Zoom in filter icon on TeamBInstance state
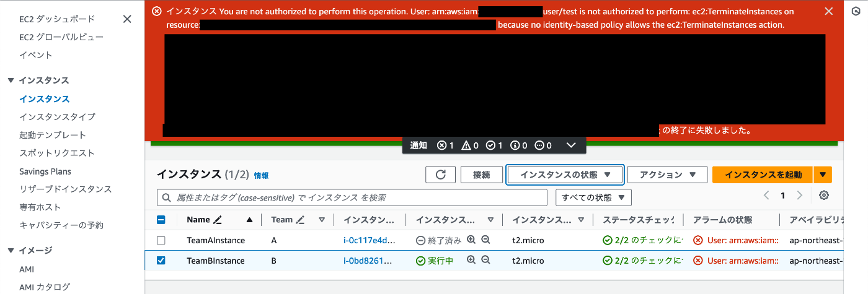The width and height of the screenshot is (868, 294). (x=471, y=261)
